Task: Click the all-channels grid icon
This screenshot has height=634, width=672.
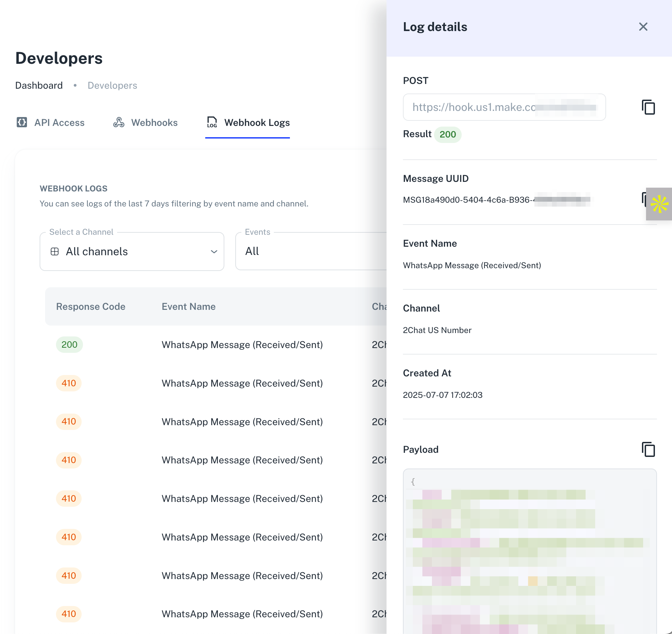Action: click(x=55, y=251)
